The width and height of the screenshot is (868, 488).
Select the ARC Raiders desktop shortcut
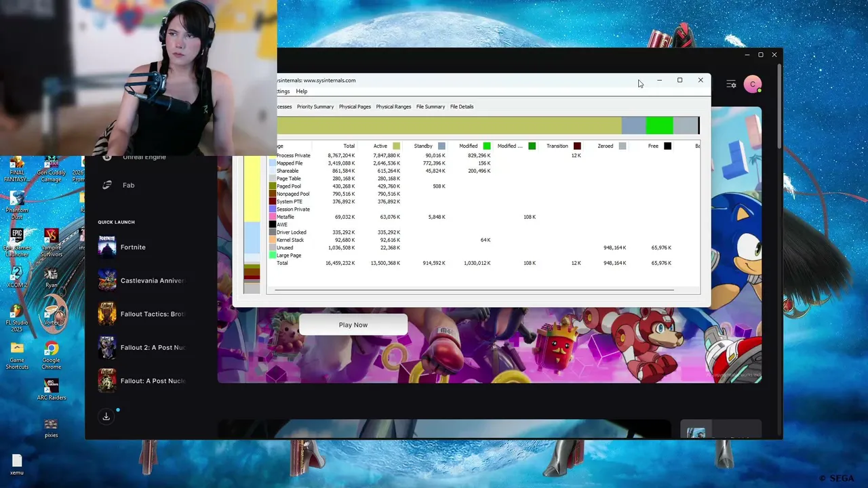coord(51,389)
